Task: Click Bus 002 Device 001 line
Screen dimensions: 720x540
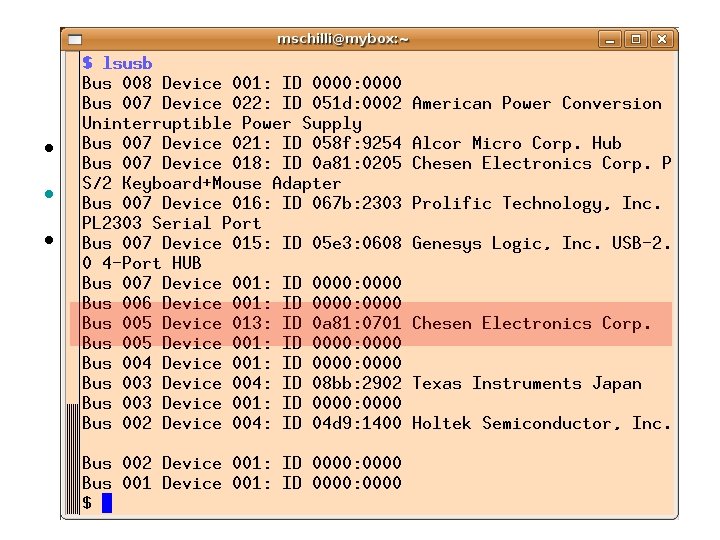Action: click(x=242, y=463)
